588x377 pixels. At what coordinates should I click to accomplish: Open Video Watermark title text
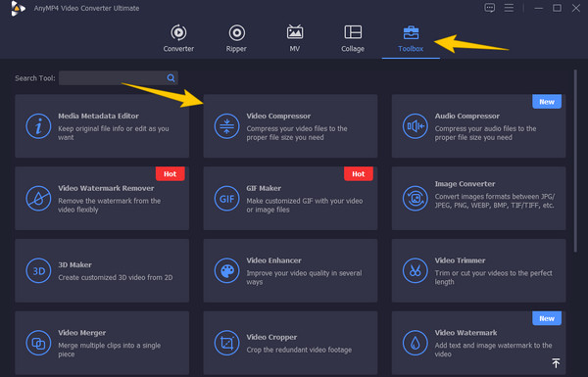465,333
